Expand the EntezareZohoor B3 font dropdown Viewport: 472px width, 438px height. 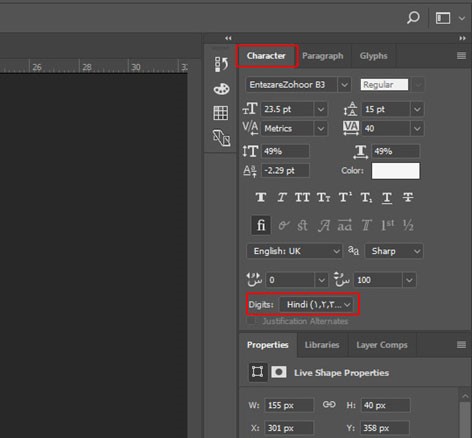(344, 85)
